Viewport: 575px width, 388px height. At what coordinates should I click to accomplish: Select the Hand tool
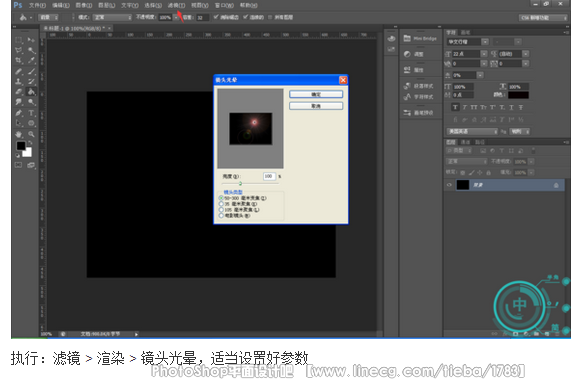[19, 134]
